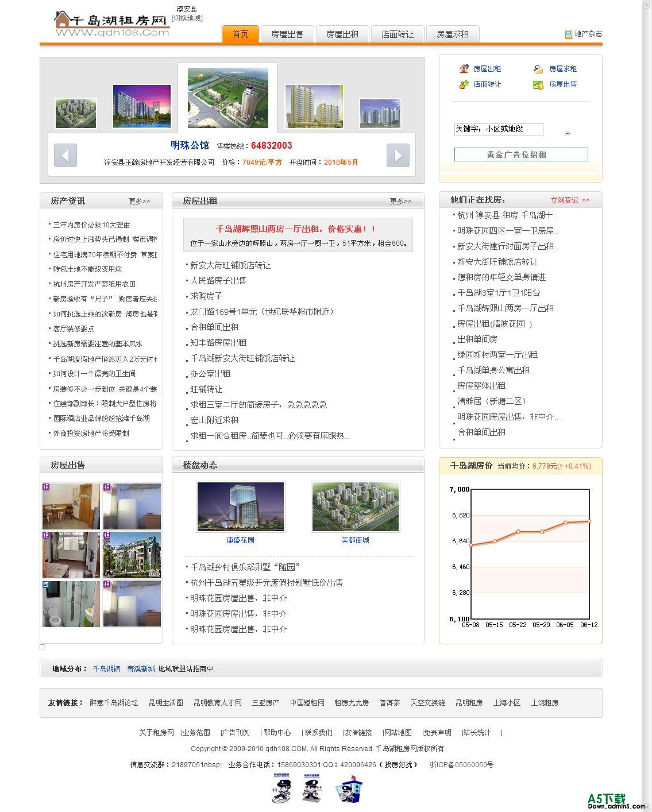Click the 青溪新城 region link
The height and width of the screenshot is (812, 652).
141,669
